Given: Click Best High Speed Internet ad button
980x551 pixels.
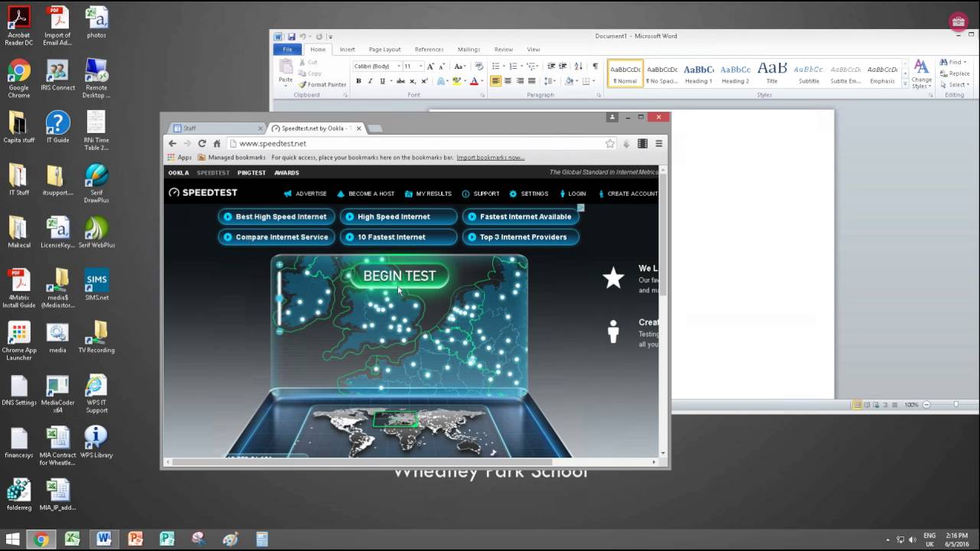Looking at the screenshot, I should click(x=276, y=217).
